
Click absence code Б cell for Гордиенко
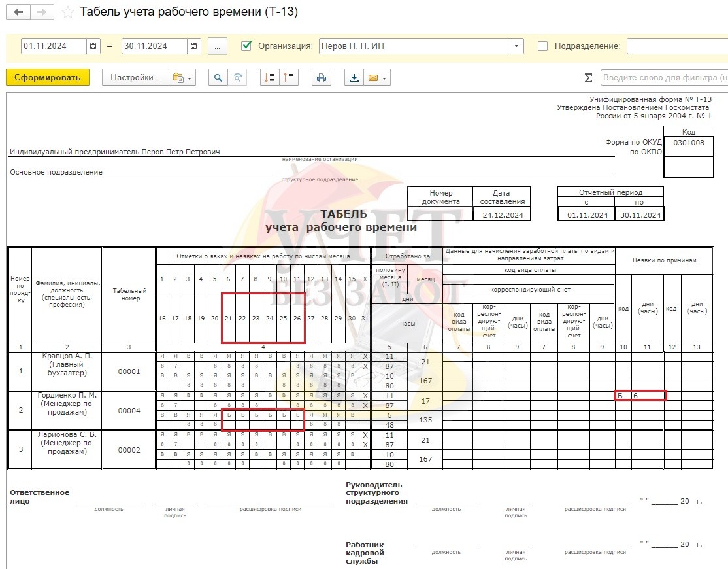[x=623, y=396]
